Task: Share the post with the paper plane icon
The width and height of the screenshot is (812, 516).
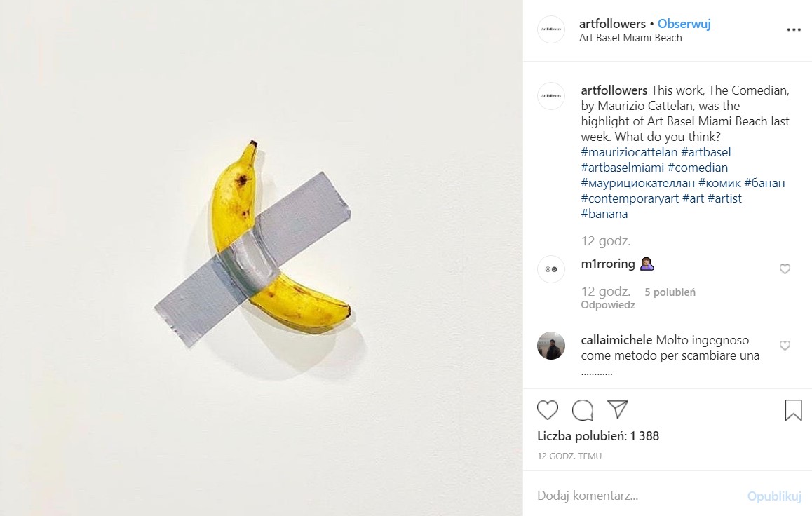Action: (617, 409)
